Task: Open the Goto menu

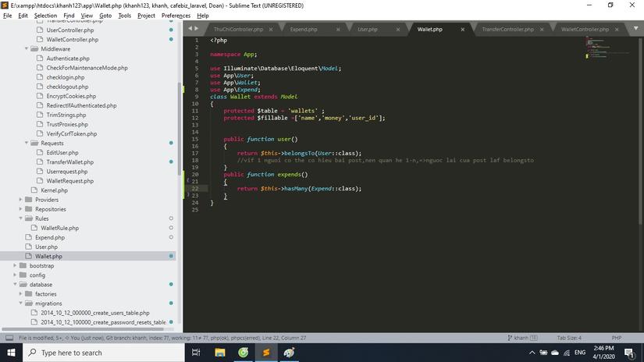Action: coord(105,16)
